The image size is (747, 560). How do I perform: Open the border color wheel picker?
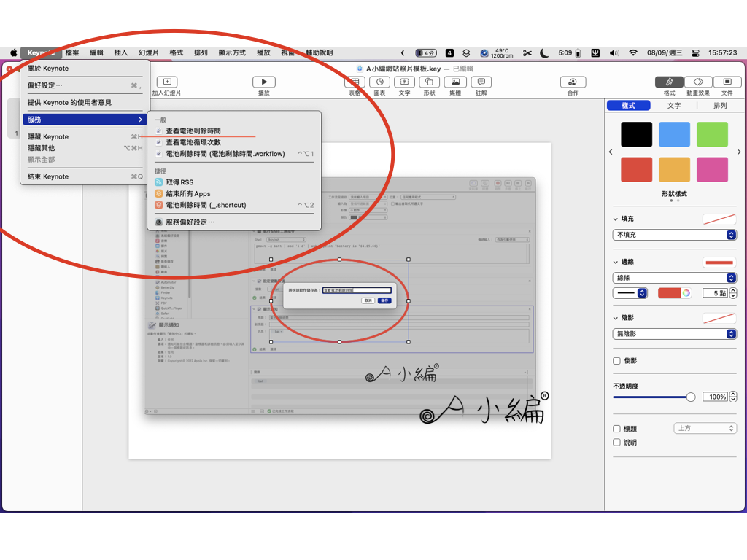click(686, 293)
